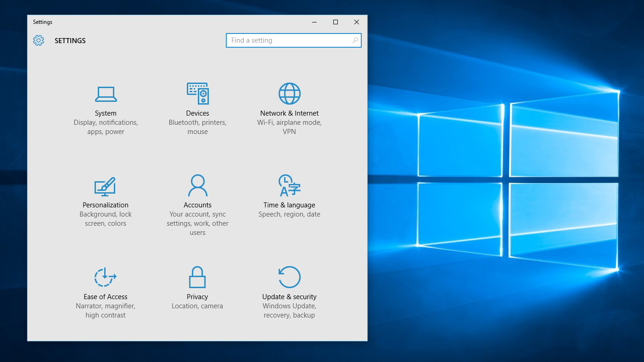The width and height of the screenshot is (644, 362).
Task: Open Personalization settings
Action: [106, 193]
